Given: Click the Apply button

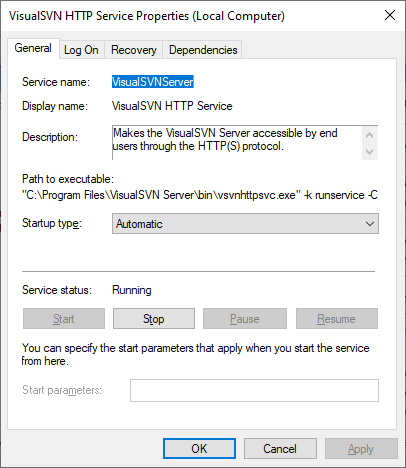Looking at the screenshot, I should coord(361,449).
